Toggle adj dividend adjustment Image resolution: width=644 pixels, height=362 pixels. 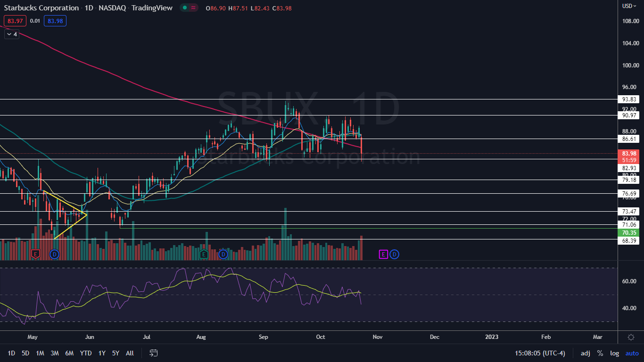pyautogui.click(x=585, y=353)
